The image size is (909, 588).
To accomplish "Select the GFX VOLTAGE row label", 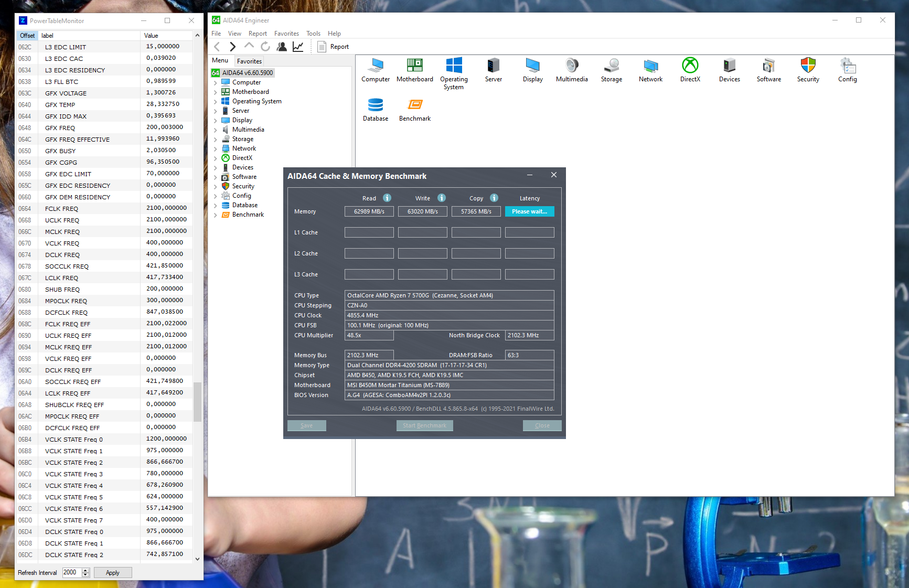I will coord(66,93).
